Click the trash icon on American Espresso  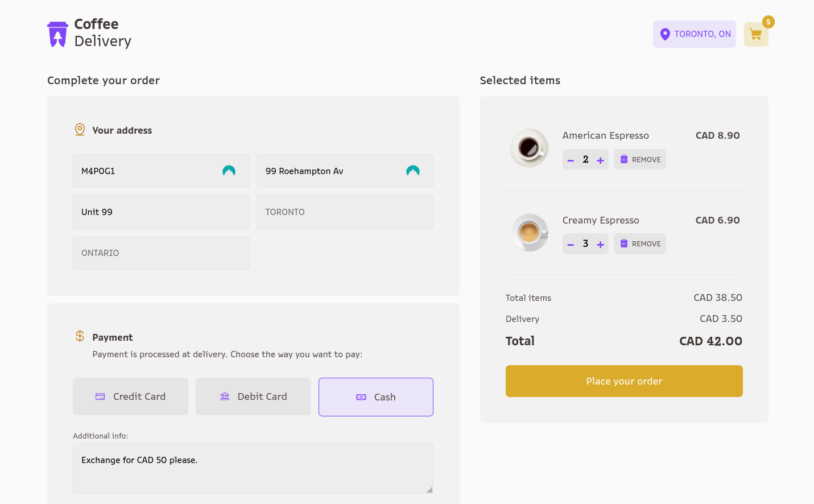tap(623, 159)
